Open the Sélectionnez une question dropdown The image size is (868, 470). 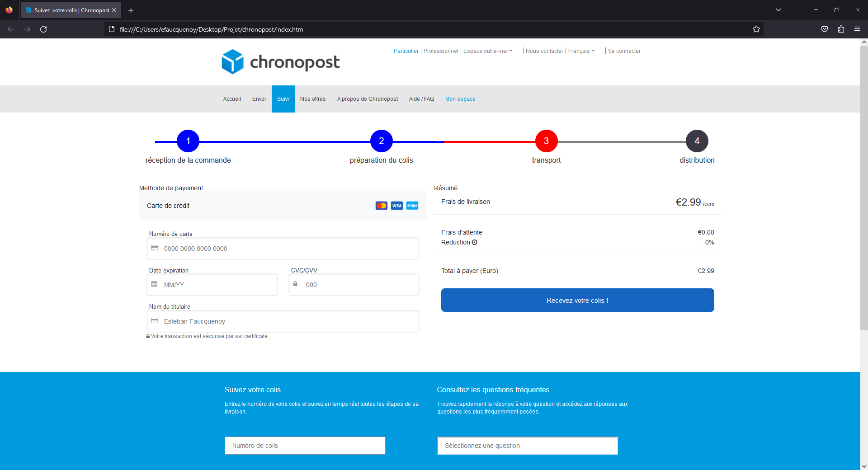[x=528, y=446]
